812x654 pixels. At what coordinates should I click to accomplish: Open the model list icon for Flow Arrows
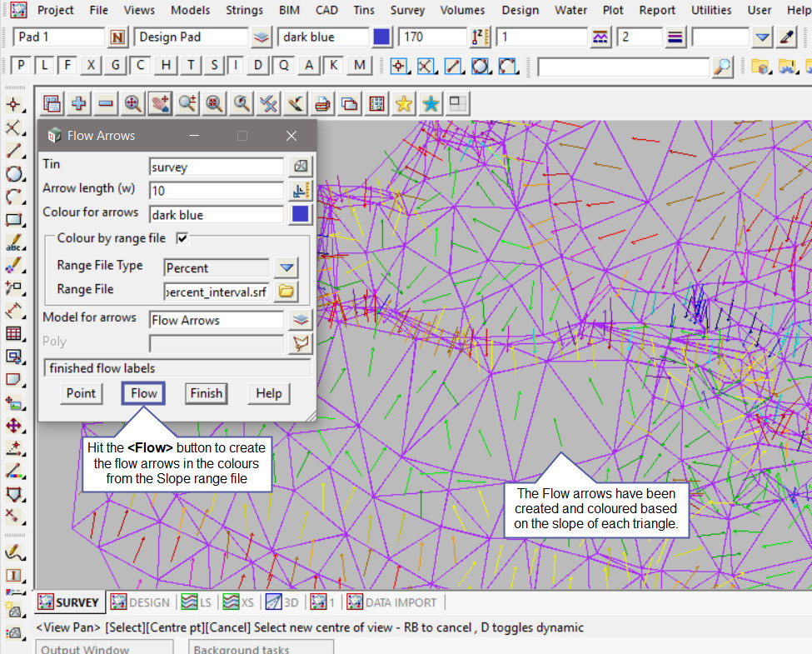click(301, 320)
